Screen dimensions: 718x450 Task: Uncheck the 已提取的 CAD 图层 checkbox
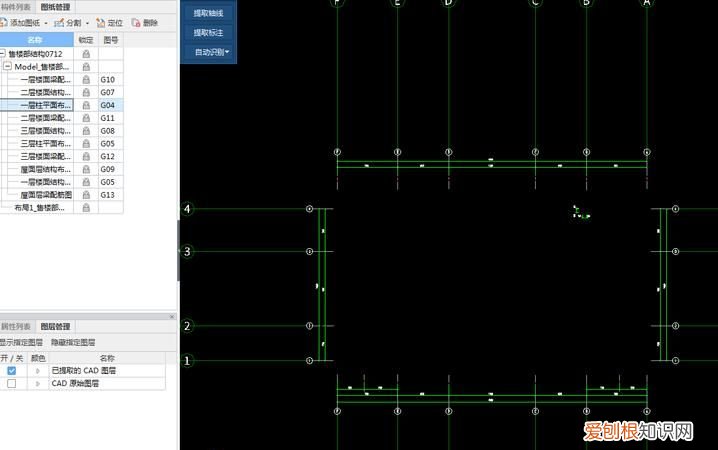pyautogui.click(x=11, y=370)
